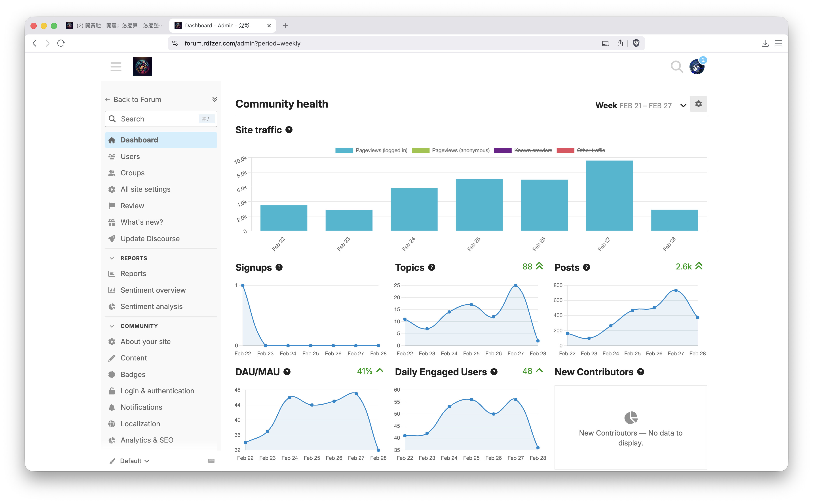Viewport: 813px width, 504px height.
Task: Click Site traffic help question icon
Action: click(x=289, y=130)
